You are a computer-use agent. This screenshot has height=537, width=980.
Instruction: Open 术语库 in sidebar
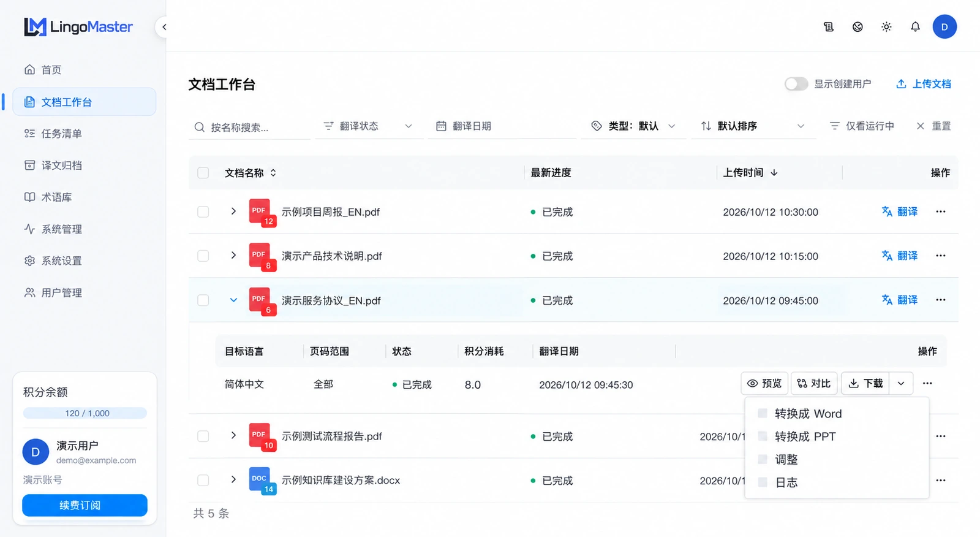85,197
